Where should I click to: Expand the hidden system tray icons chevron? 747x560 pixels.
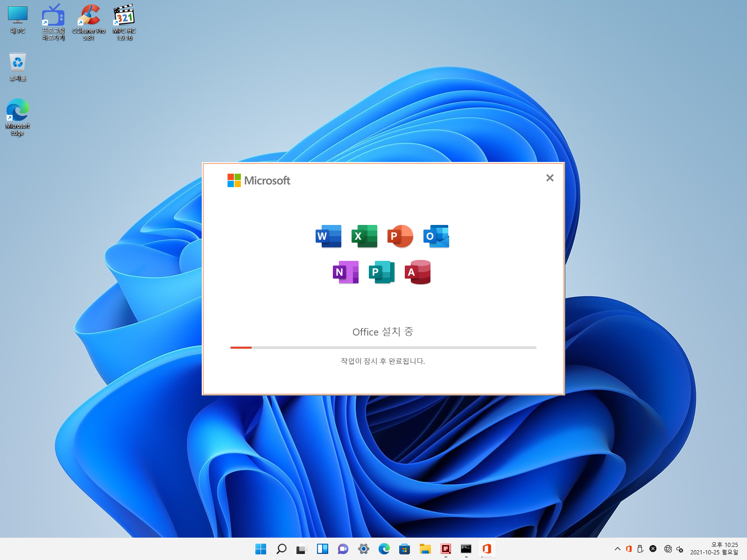618,549
